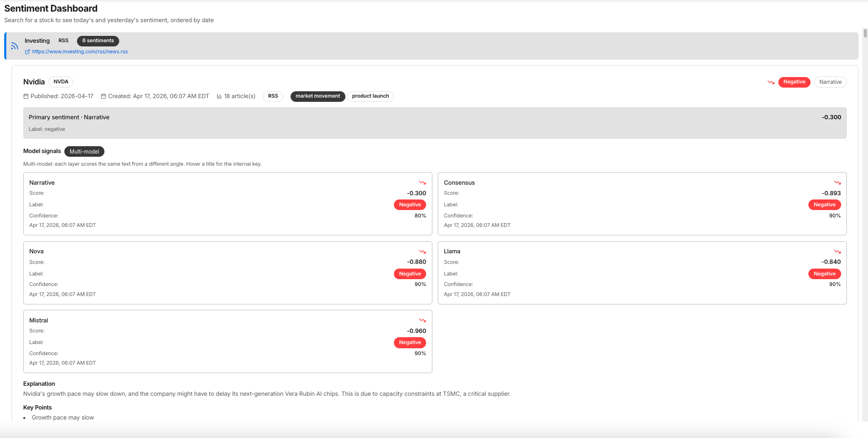This screenshot has width=868, height=438.
Task: Select the 'market movement' tag
Action: click(x=318, y=96)
